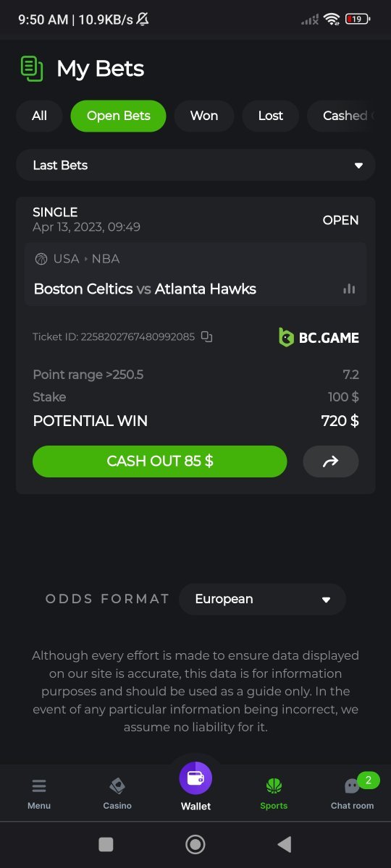Open the European odds format dropdown
The width and height of the screenshot is (391, 868).
[262, 599]
